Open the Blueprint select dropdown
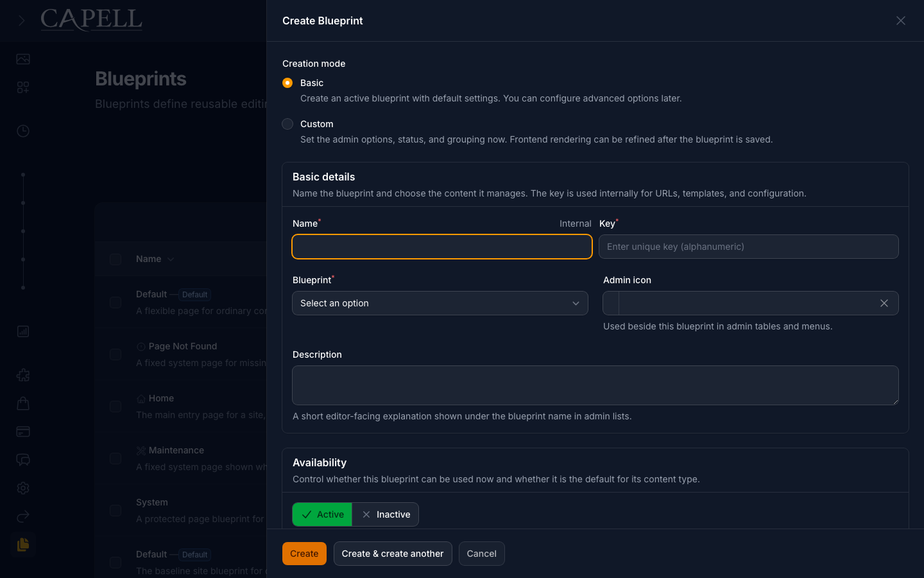 (x=440, y=303)
